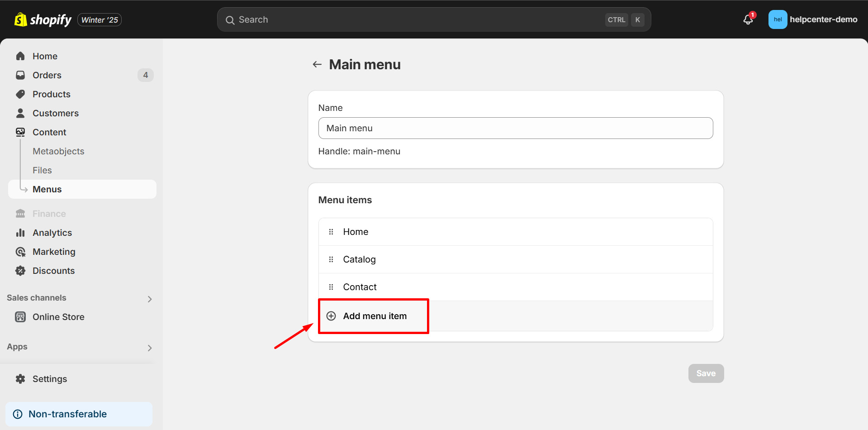Select the Discounts icon

point(20,270)
